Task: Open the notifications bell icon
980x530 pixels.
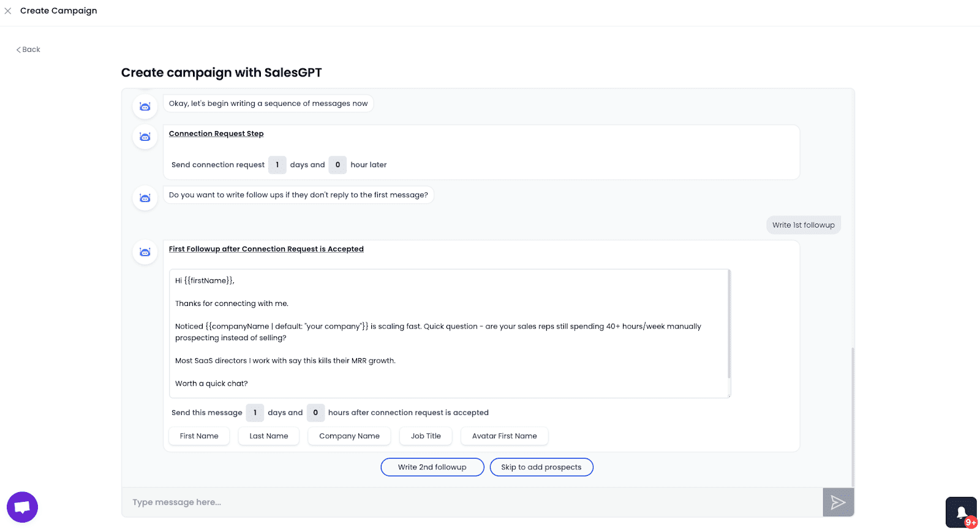Action: [x=961, y=512]
